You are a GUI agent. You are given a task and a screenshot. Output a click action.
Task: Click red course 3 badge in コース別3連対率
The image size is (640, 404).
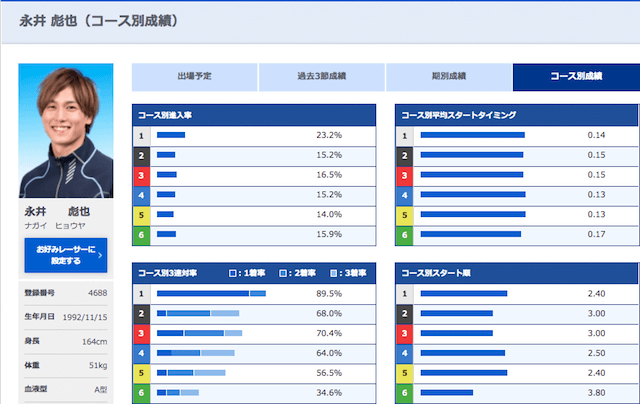[x=141, y=334]
